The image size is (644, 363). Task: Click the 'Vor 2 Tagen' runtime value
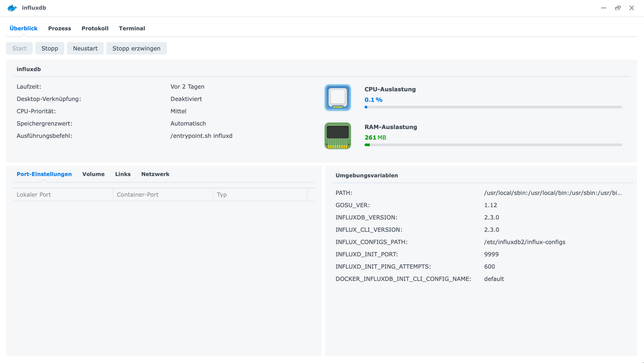187,86
